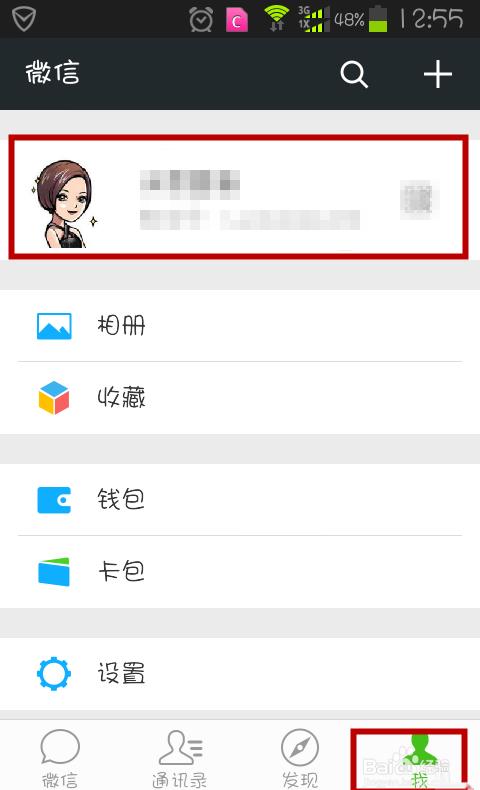The height and width of the screenshot is (790, 480).
Task: Switch to the 微信 chats tab
Action: [60, 758]
